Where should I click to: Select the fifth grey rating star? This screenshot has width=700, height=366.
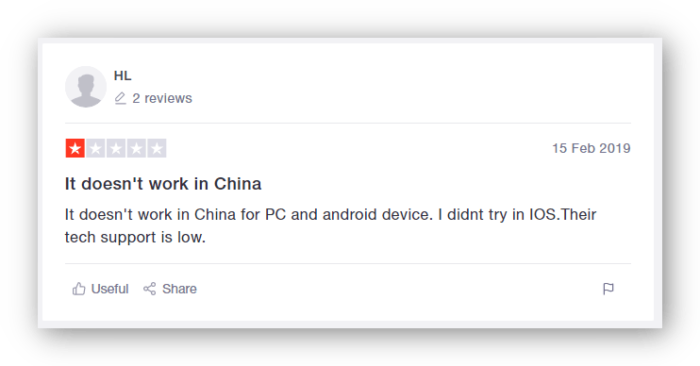[157, 148]
